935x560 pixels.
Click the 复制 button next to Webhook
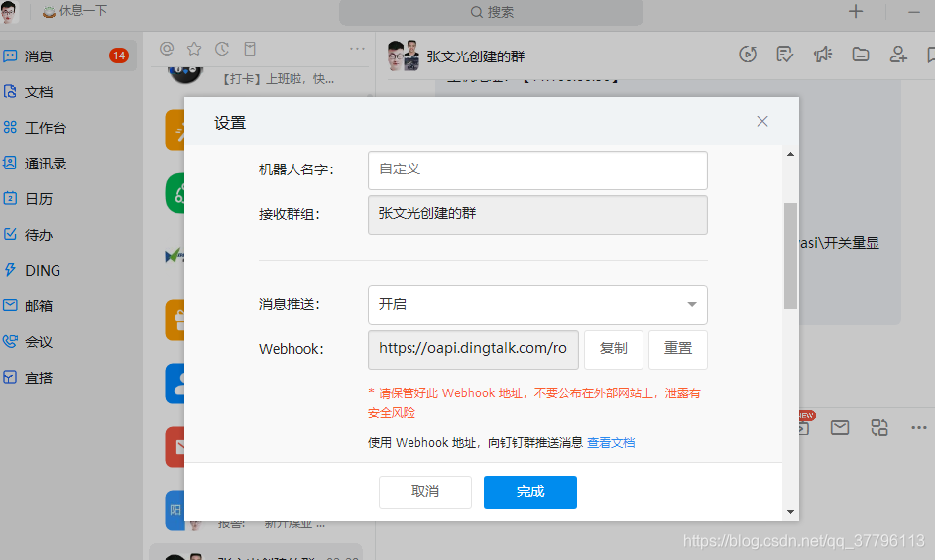614,350
